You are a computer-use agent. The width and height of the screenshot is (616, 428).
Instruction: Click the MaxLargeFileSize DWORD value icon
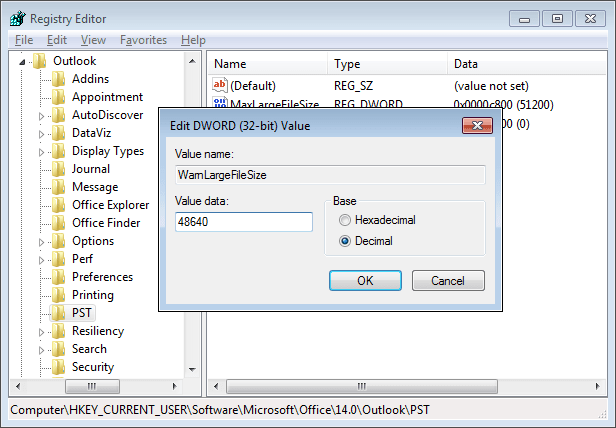220,102
